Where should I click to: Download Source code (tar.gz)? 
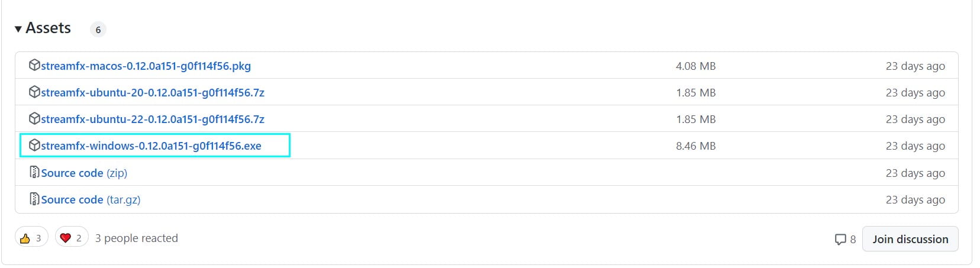pos(91,199)
